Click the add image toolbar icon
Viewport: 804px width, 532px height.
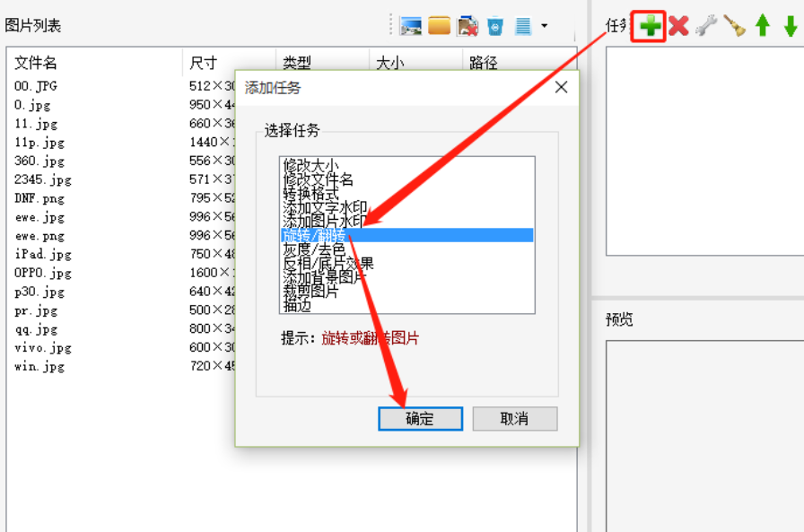point(411,26)
